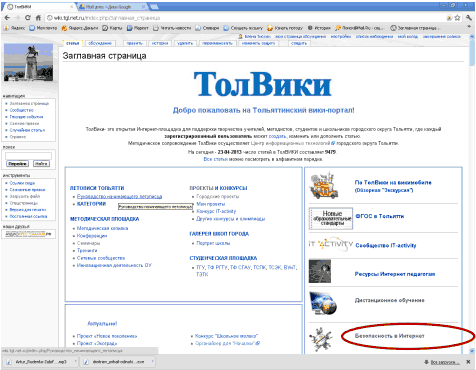This screenshot has height=370, width=476.
Task: Open Случайная статья in sidebar
Action: click(27, 130)
